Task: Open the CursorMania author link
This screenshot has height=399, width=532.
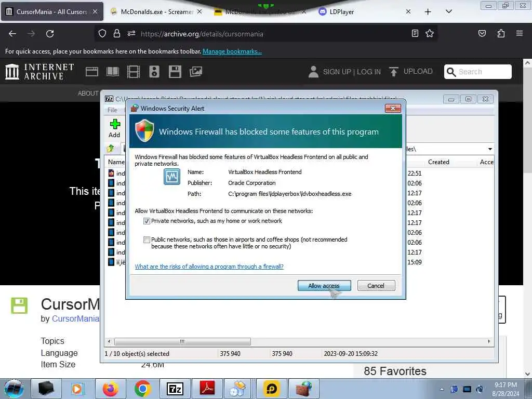Action: tap(75, 318)
